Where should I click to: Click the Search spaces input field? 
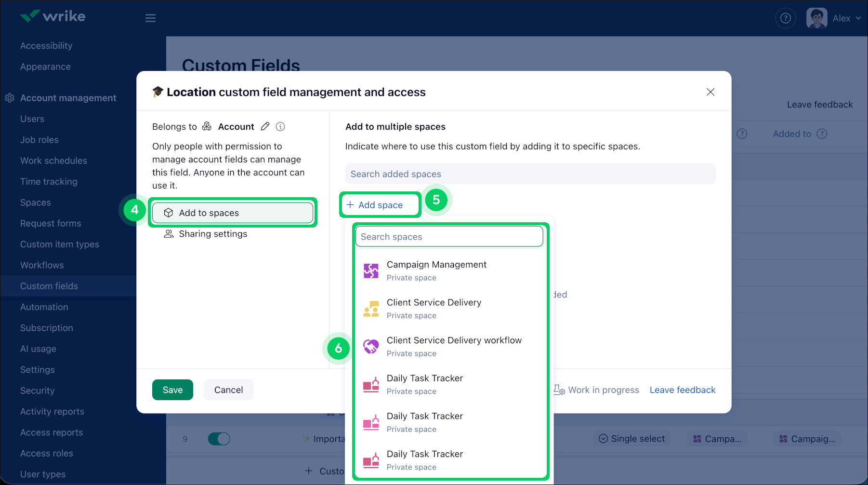(449, 237)
